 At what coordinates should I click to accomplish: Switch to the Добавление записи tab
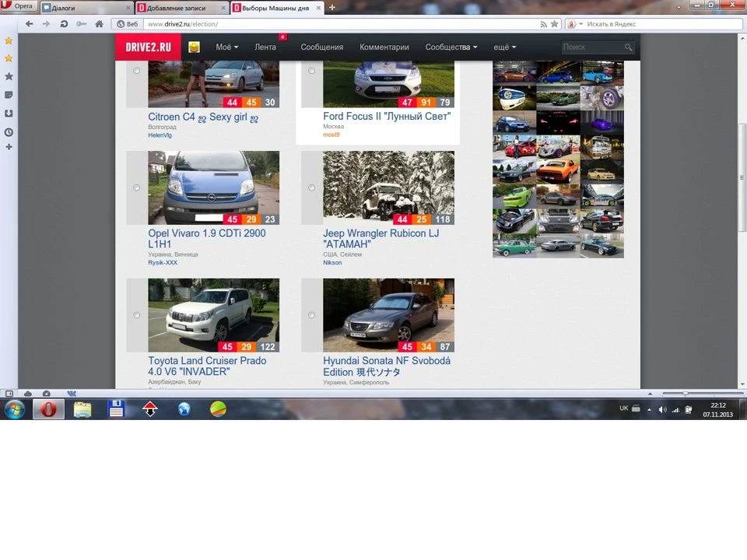tap(181, 8)
